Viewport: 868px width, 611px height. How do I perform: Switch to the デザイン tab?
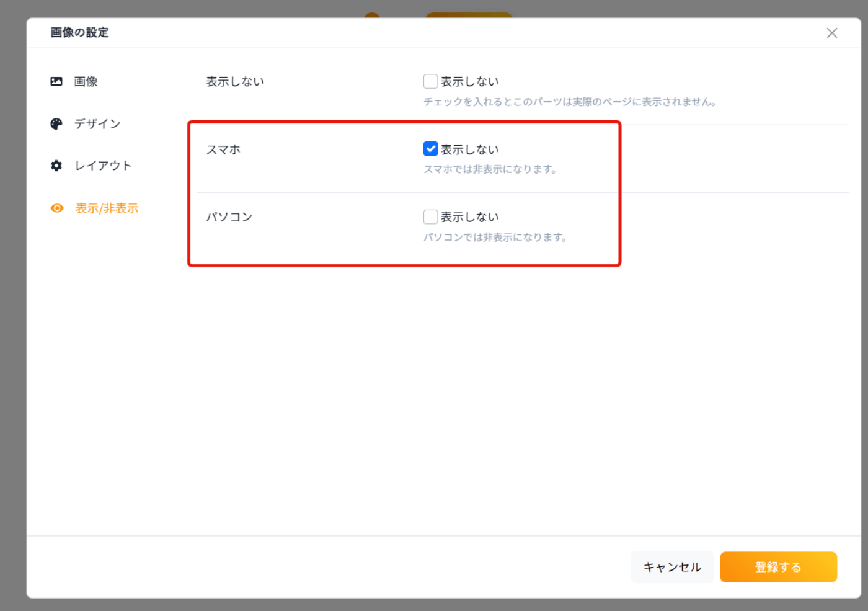tap(97, 123)
